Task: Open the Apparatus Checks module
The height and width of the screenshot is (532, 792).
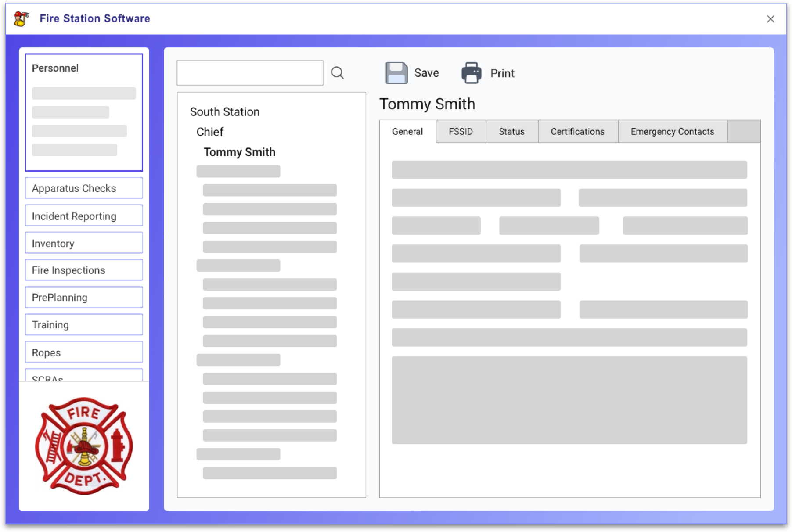Action: tap(84, 188)
